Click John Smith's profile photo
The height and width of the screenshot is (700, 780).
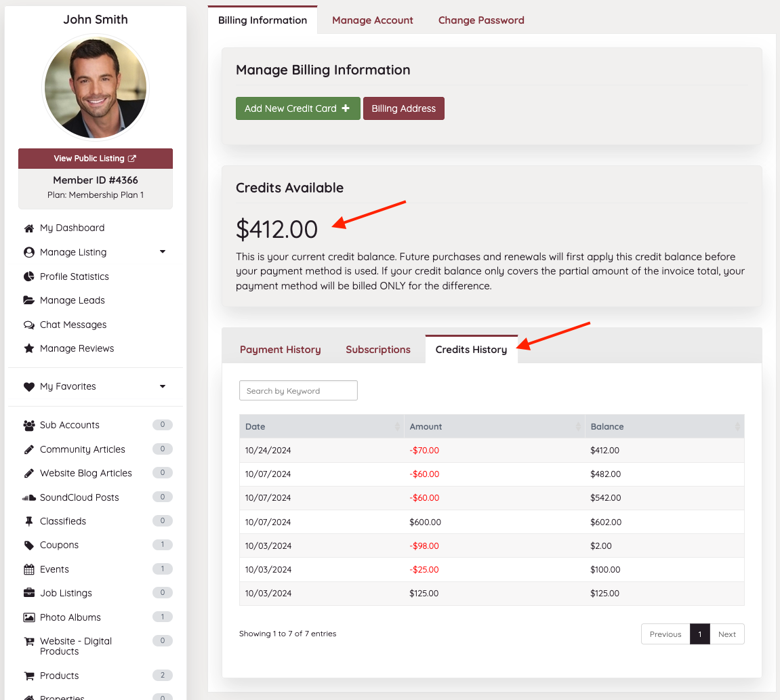click(x=96, y=87)
